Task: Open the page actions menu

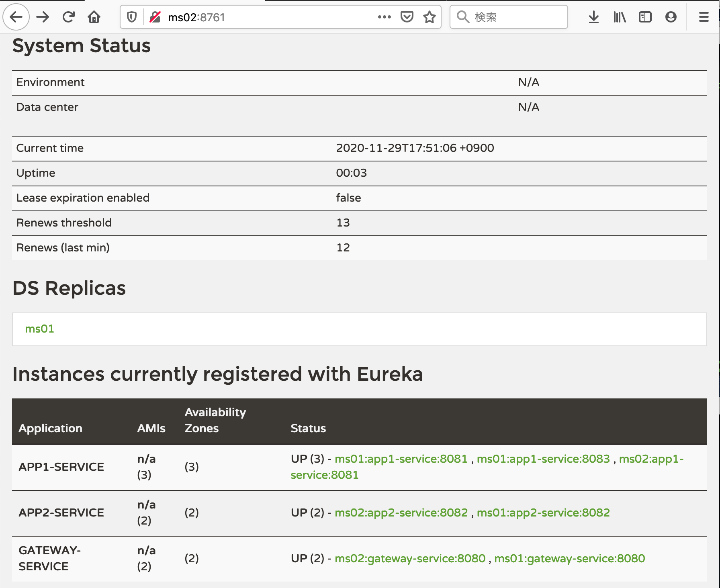Action: [385, 17]
